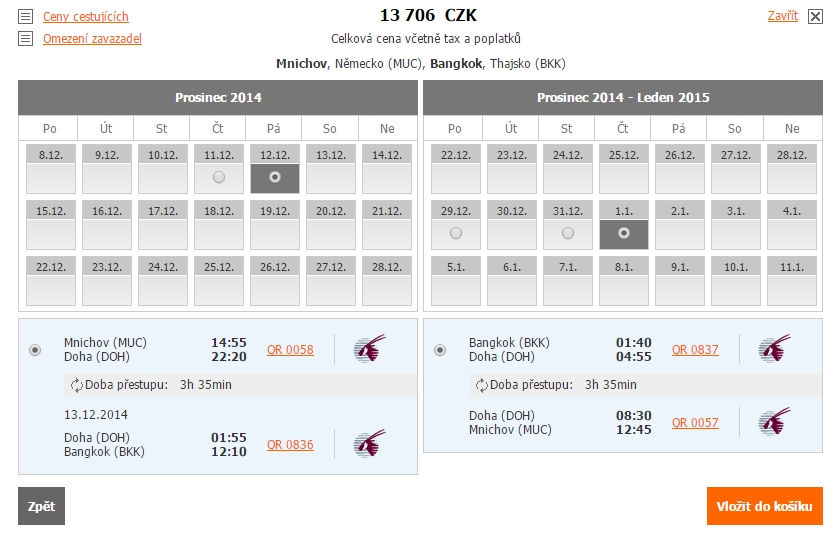This screenshot has height=541, width=834.
Task: Open flight number QR 0058 details
Action: coord(290,350)
